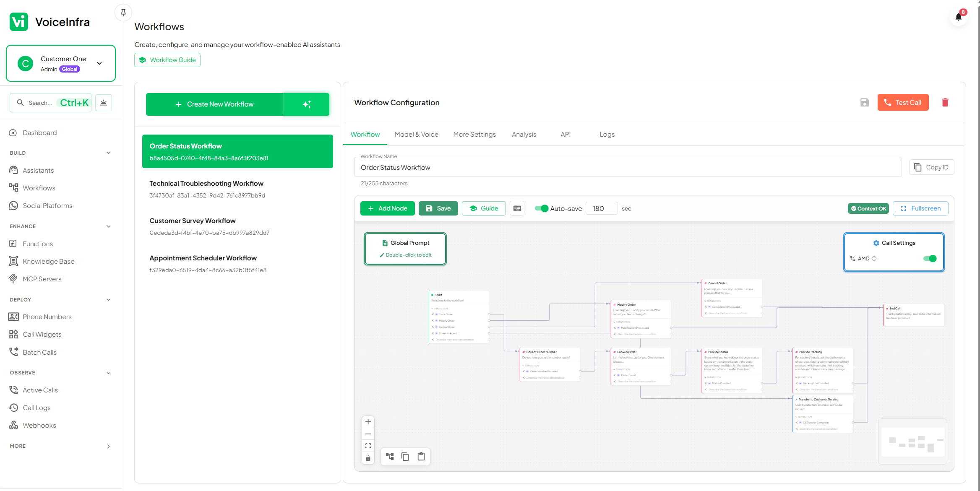This screenshot has height=491, width=980.
Task: Click the save disk icon in Workflow Configuration header
Action: pyautogui.click(x=864, y=102)
